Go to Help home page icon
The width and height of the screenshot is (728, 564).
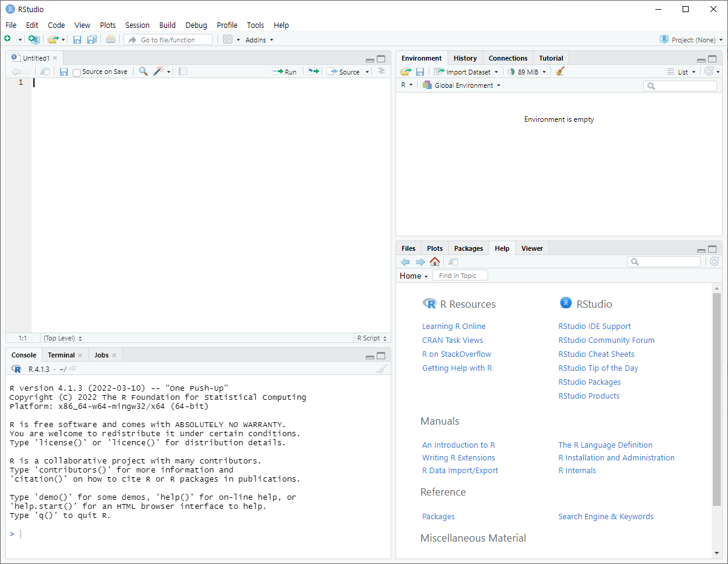click(435, 262)
